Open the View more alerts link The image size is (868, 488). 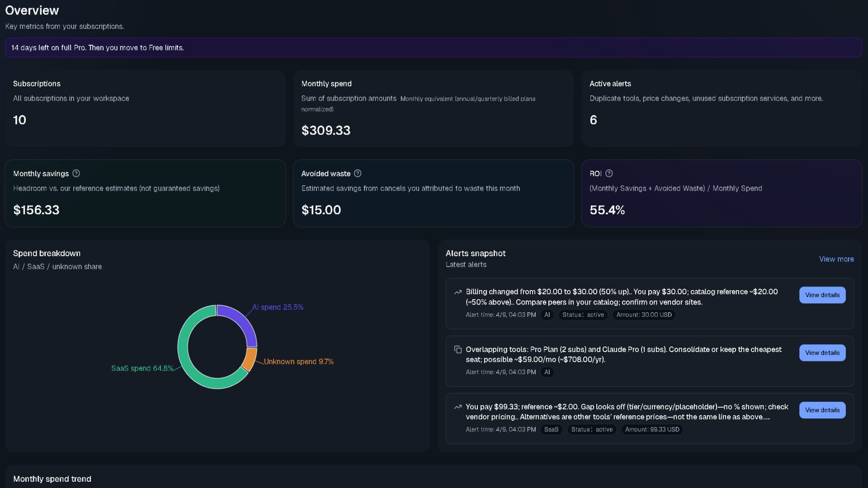click(x=836, y=259)
